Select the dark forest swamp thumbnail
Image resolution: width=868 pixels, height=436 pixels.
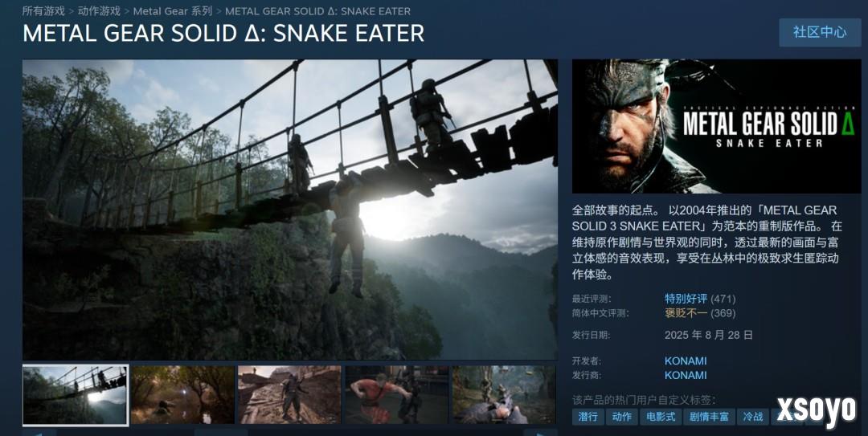click(x=182, y=395)
